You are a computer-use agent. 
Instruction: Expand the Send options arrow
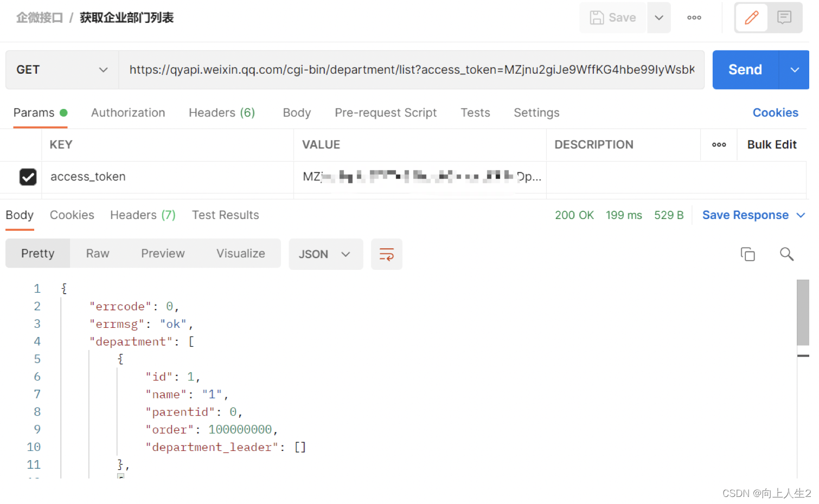tap(795, 70)
